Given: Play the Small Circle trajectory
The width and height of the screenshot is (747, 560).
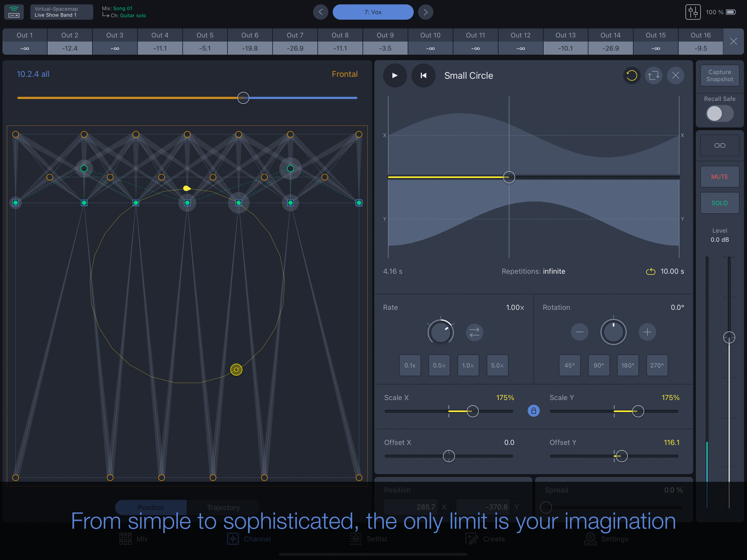Looking at the screenshot, I should click(x=395, y=75).
